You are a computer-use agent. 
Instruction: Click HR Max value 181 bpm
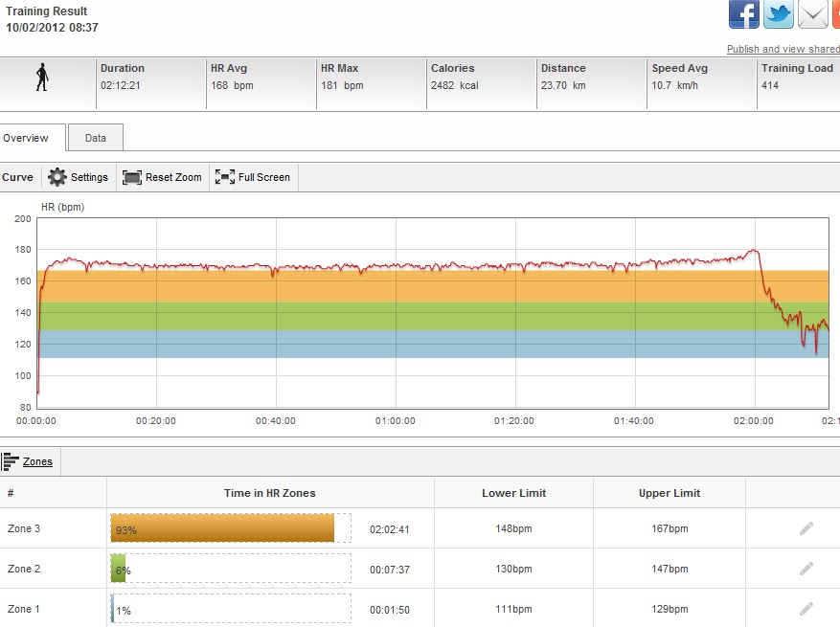(x=342, y=85)
